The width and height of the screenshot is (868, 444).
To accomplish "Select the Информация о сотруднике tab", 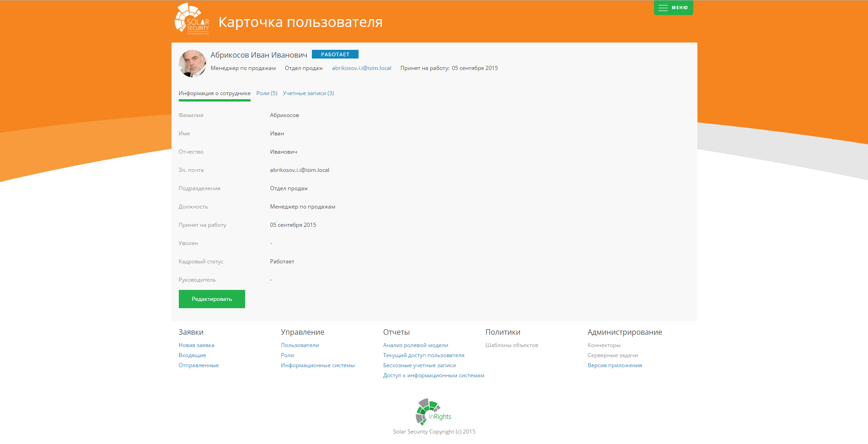I will click(214, 93).
